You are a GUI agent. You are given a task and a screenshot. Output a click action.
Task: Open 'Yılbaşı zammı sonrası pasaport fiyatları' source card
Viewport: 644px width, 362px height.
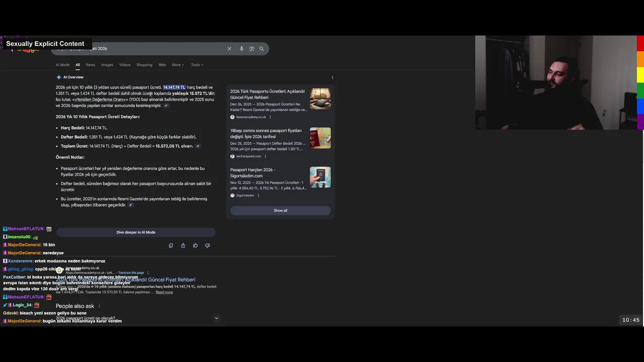coord(266,134)
